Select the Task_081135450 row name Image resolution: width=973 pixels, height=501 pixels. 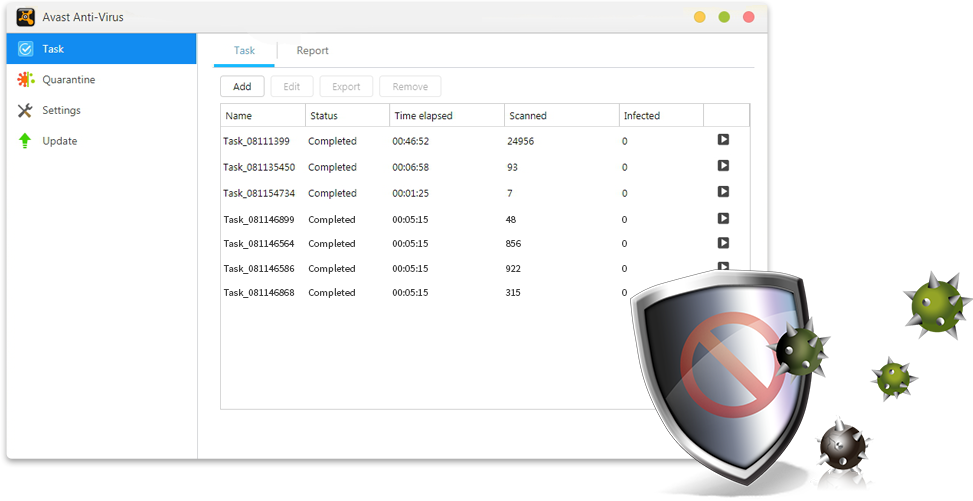259,168
